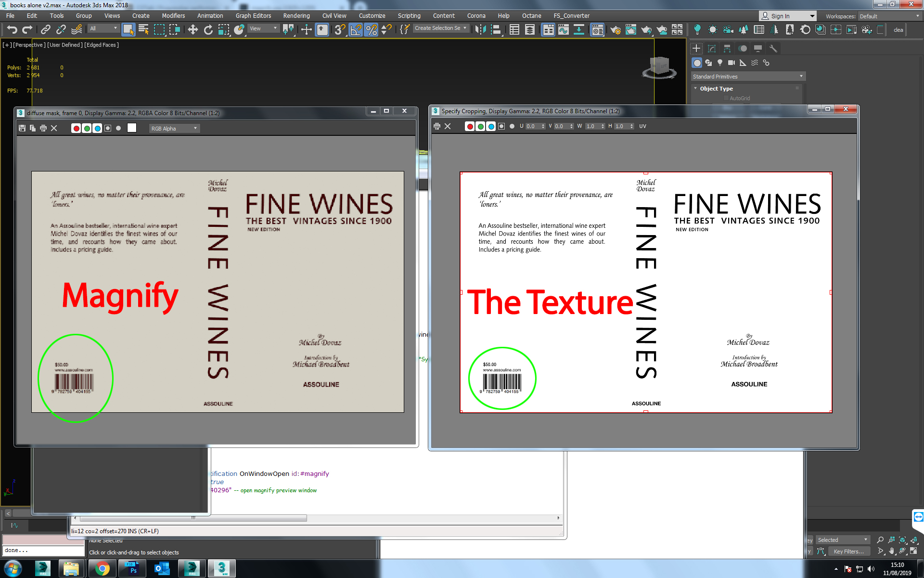Click the Key Filters button
This screenshot has height=578, width=924.
tap(848, 552)
